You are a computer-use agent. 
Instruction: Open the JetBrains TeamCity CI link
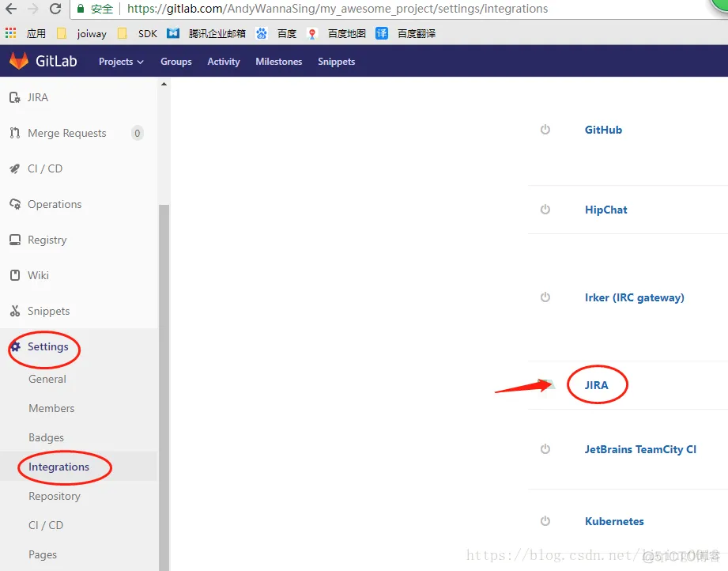(640, 449)
